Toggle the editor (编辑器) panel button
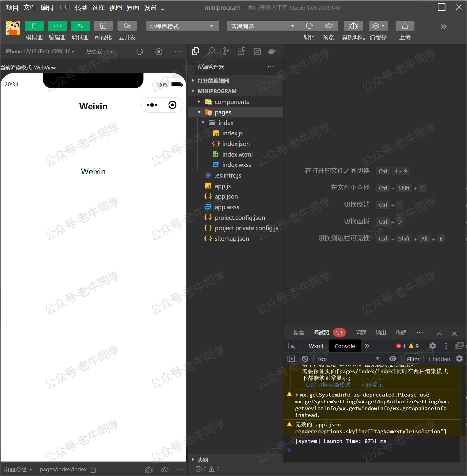Image resolution: width=467 pixels, height=476 pixels. pos(57,26)
